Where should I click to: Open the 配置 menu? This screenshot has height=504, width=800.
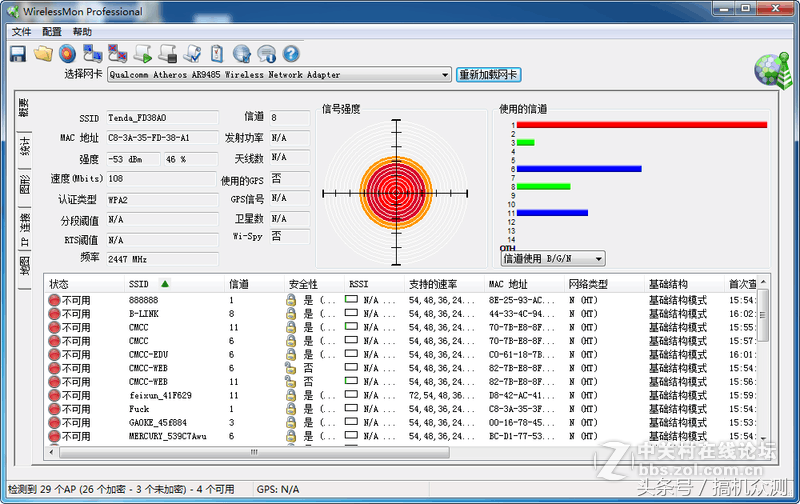(x=52, y=32)
